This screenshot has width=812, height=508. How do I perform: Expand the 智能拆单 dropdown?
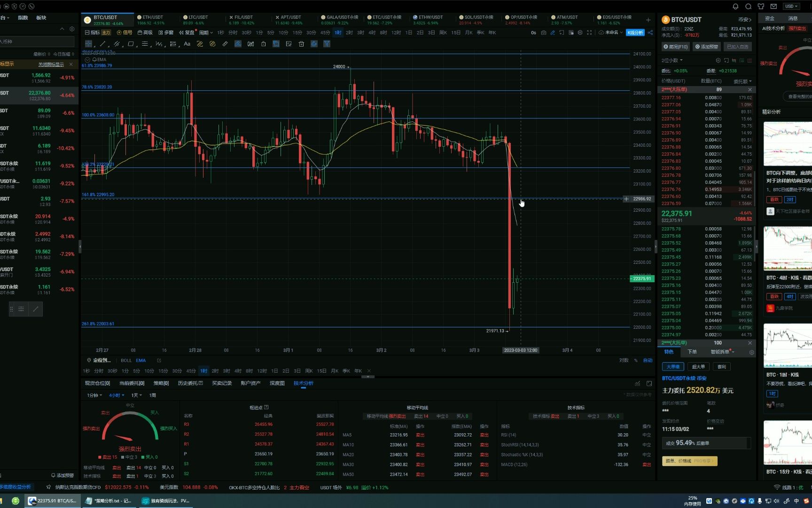pyautogui.click(x=722, y=352)
